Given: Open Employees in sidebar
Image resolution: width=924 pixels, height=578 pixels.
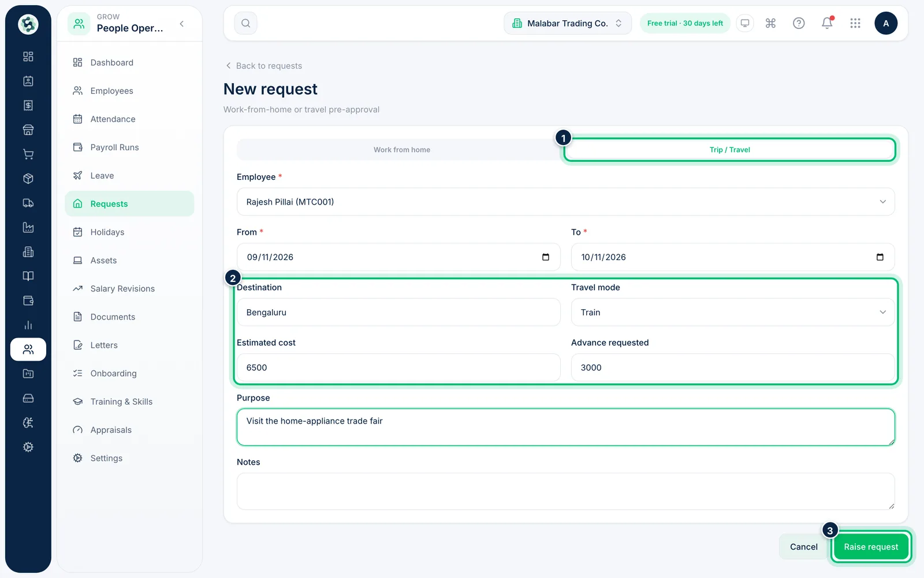Looking at the screenshot, I should point(129,91).
